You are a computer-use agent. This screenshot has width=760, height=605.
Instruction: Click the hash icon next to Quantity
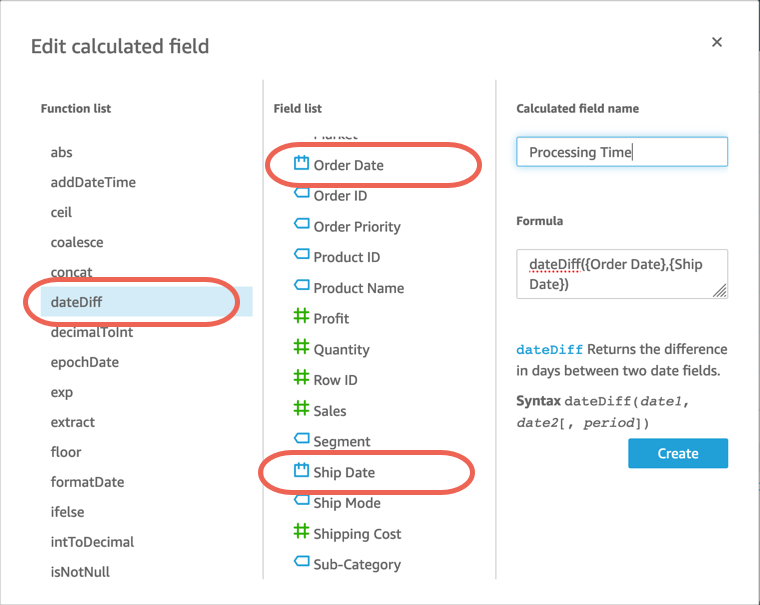point(301,348)
